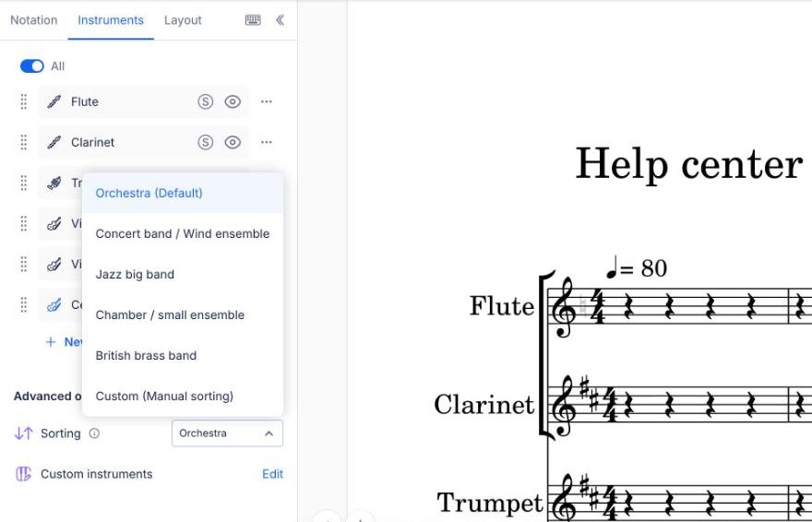
Task: Click the Sorting info icon
Action: pyautogui.click(x=94, y=433)
